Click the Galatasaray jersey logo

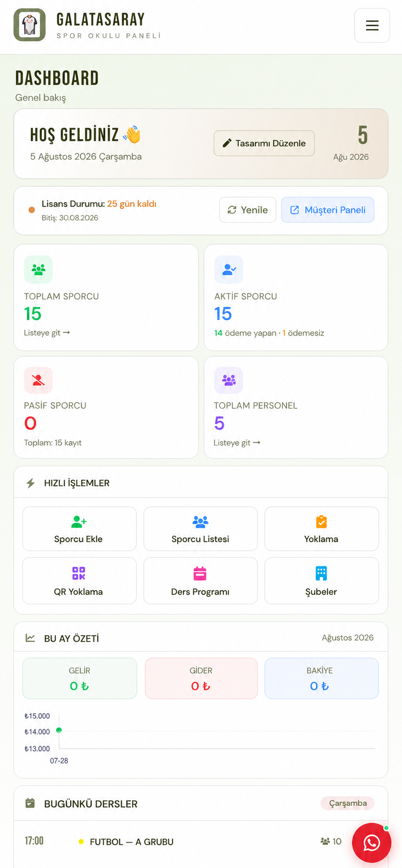point(30,25)
